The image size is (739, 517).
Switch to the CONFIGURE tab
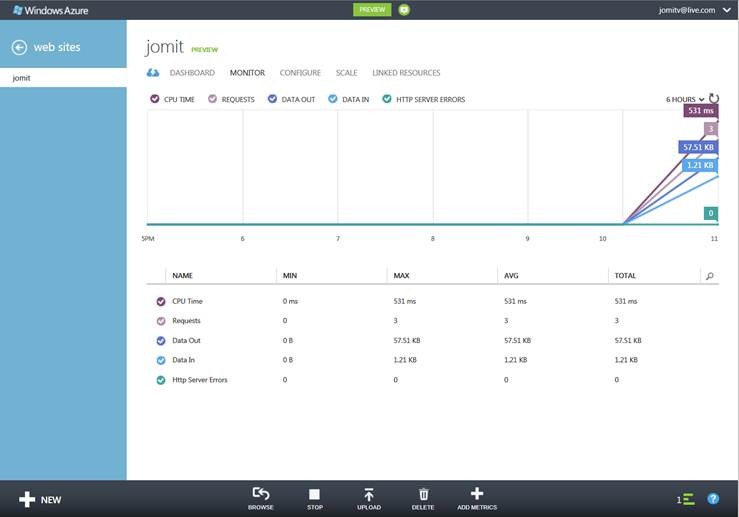(300, 73)
